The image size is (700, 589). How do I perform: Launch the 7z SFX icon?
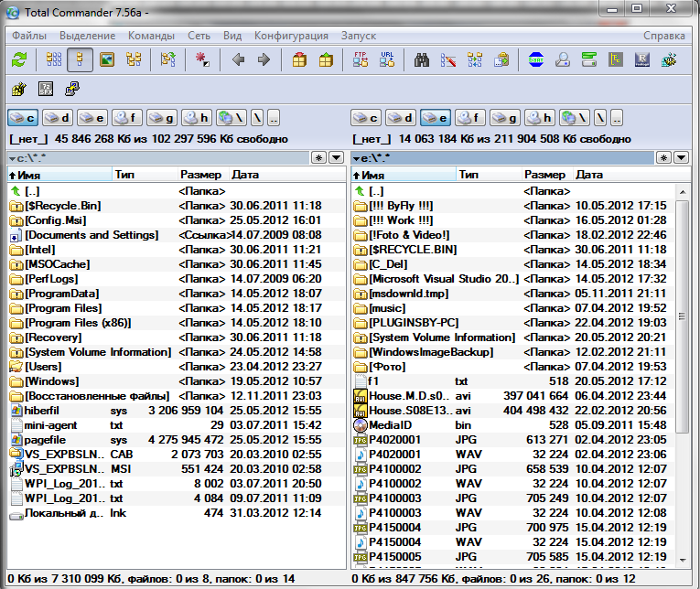(x=46, y=89)
